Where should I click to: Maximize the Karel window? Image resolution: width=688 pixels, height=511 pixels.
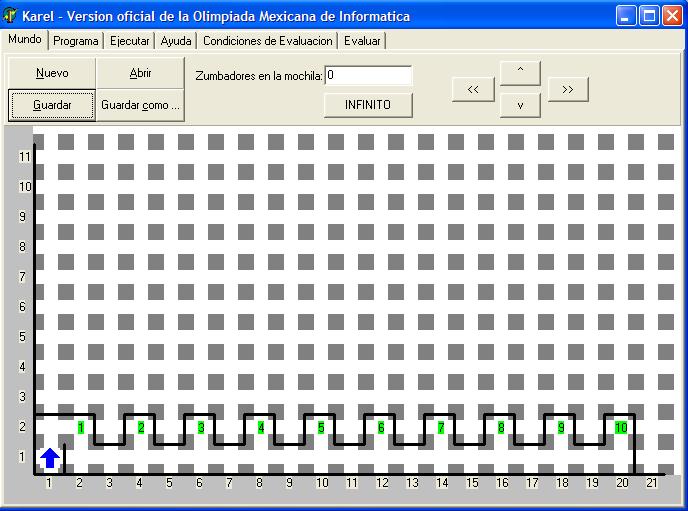click(x=649, y=16)
